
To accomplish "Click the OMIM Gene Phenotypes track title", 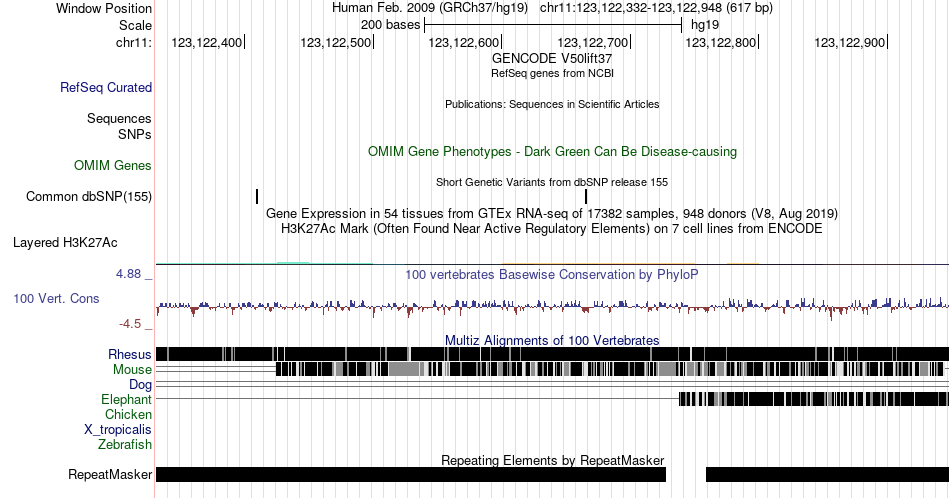I will coord(552,151).
